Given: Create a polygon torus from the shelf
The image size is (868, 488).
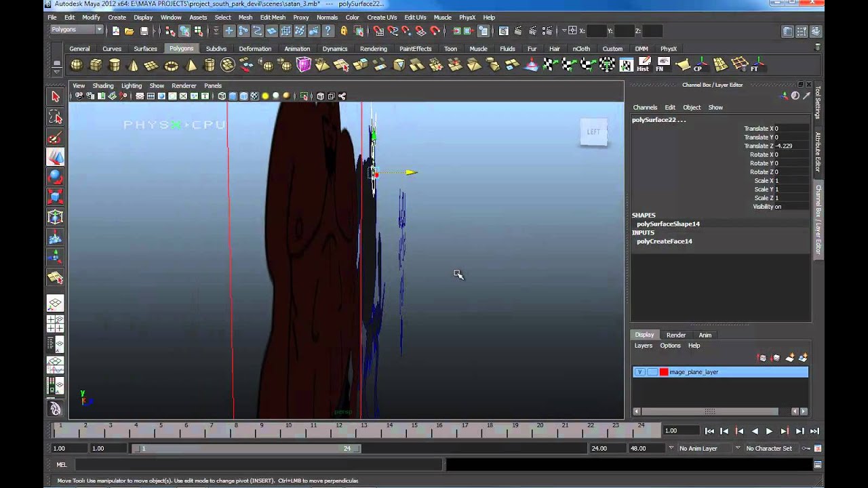Looking at the screenshot, I should point(172,65).
